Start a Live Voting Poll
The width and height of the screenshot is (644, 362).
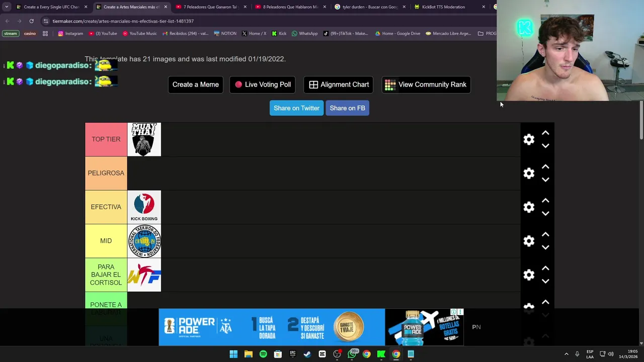pos(263,84)
